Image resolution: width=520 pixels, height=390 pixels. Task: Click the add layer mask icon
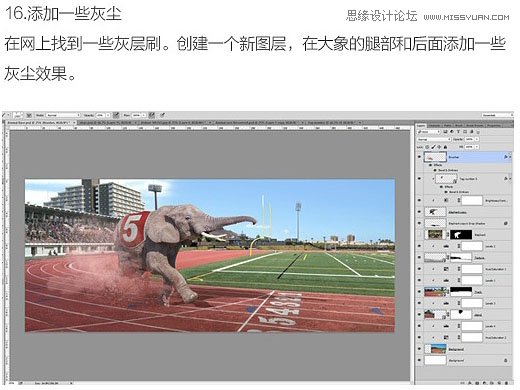(477, 383)
